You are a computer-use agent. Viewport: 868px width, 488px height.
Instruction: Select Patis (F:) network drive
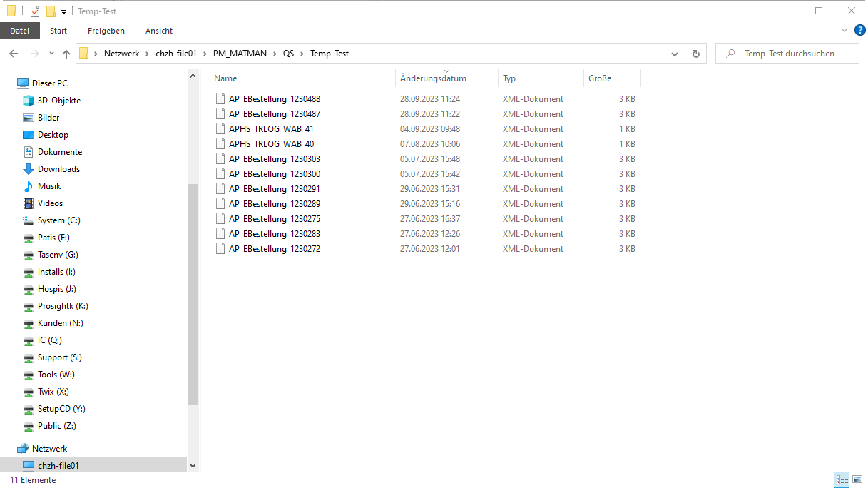pyautogui.click(x=53, y=238)
